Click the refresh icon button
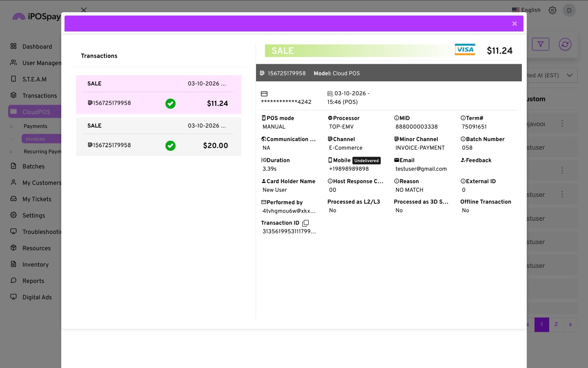Image resolution: width=588 pixels, height=368 pixels. (565, 44)
